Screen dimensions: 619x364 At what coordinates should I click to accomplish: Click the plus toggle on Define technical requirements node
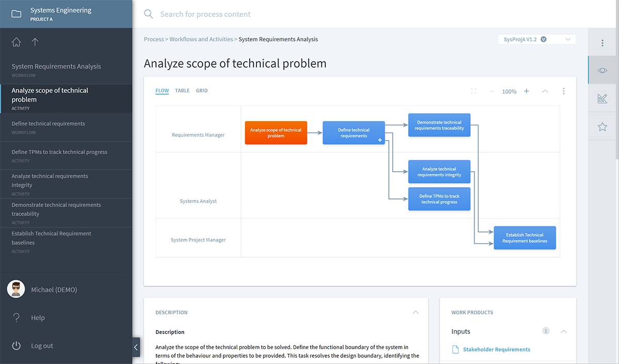click(379, 140)
